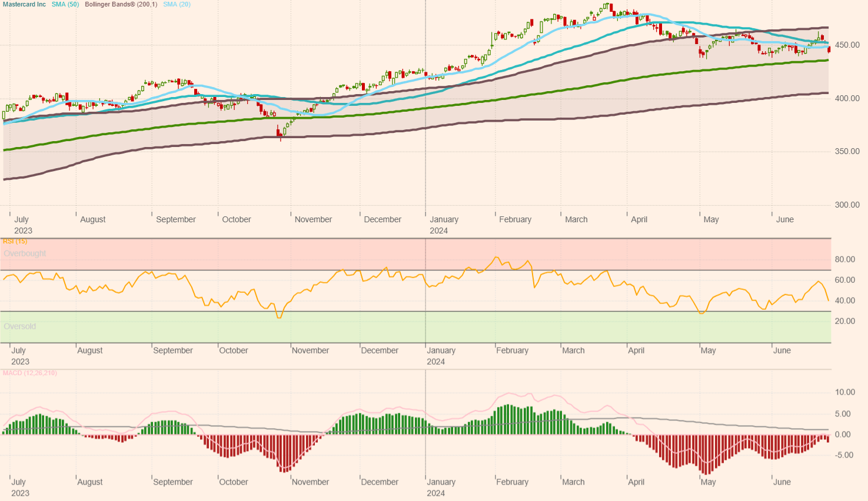Image resolution: width=868 pixels, height=501 pixels.
Task: Click 'April' on the MACD panel axis
Action: click(636, 482)
